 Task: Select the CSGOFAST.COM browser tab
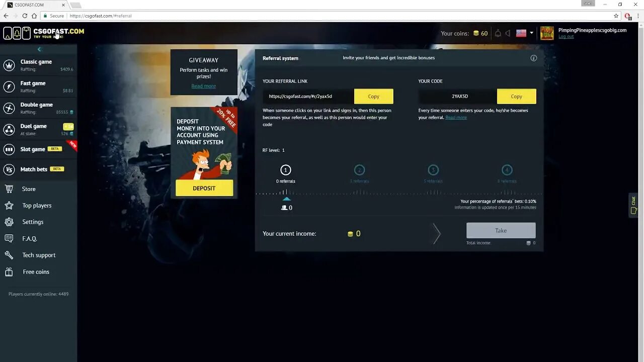pos(37,5)
